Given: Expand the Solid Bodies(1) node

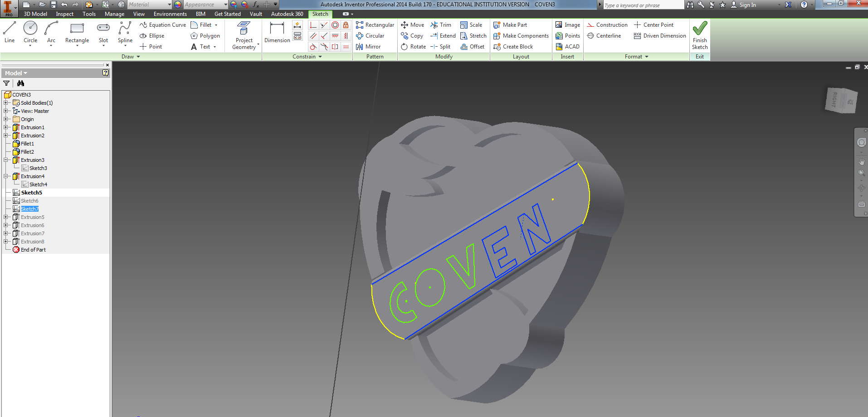Looking at the screenshot, I should click(6, 103).
